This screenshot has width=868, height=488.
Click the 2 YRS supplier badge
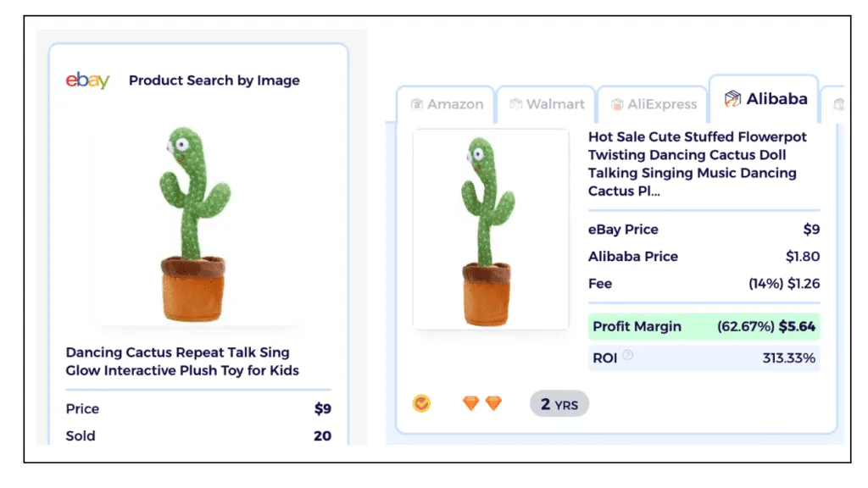point(559,403)
